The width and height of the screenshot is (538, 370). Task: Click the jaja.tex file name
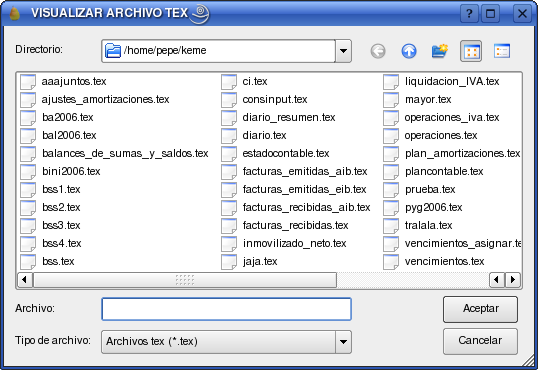click(260, 262)
